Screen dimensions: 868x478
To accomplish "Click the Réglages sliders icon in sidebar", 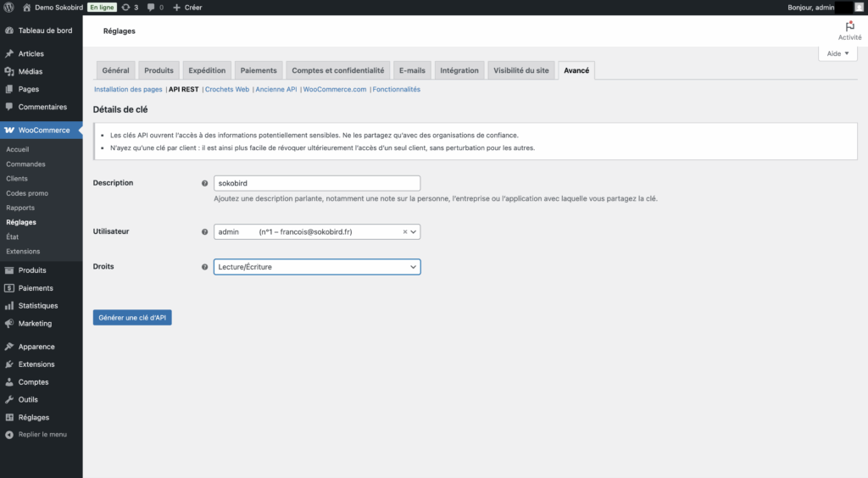I will point(9,417).
